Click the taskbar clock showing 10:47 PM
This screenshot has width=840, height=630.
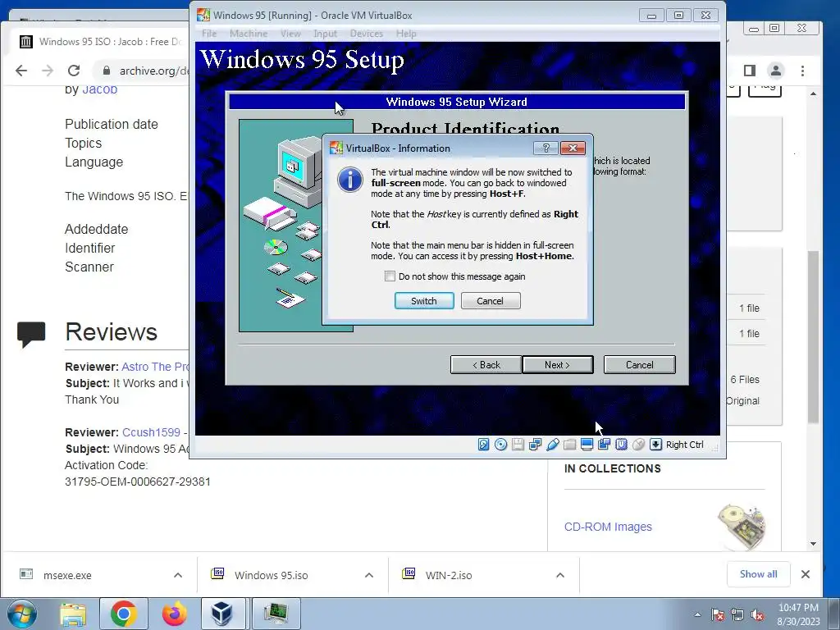pyautogui.click(x=798, y=614)
